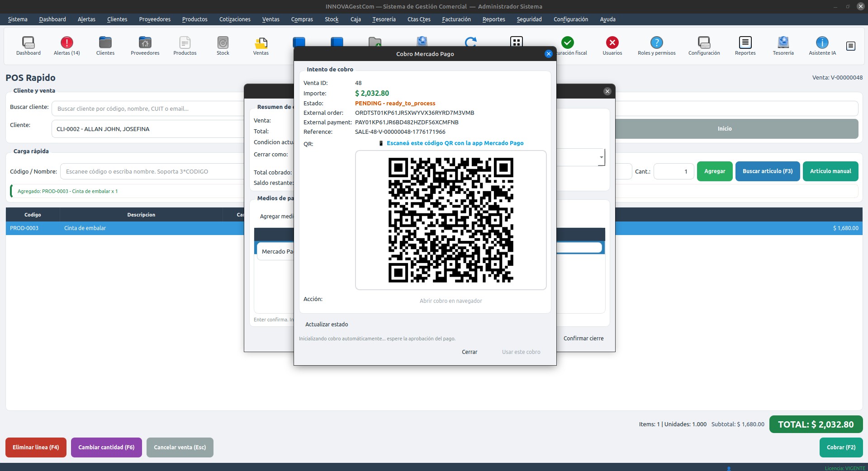This screenshot has width=868, height=471.
Task: Open Usuarios with red X icon
Action: click(x=612, y=46)
